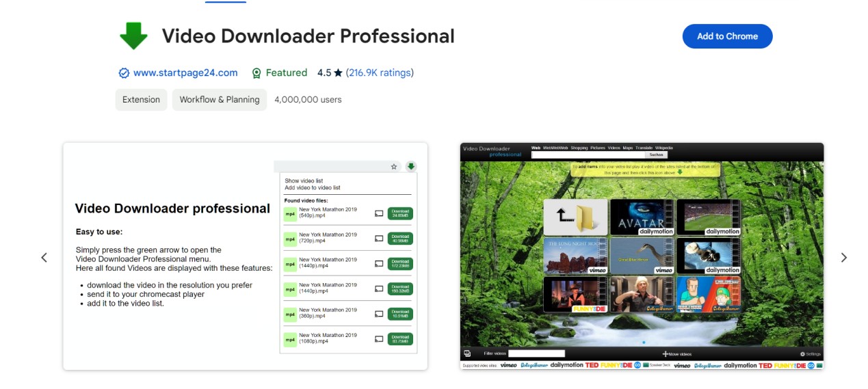Click 'Add video to video list' entry
Screen dimensions: 868x389
tap(313, 188)
